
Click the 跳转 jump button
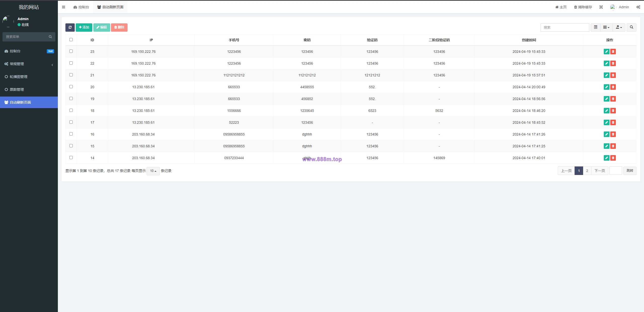(x=630, y=171)
